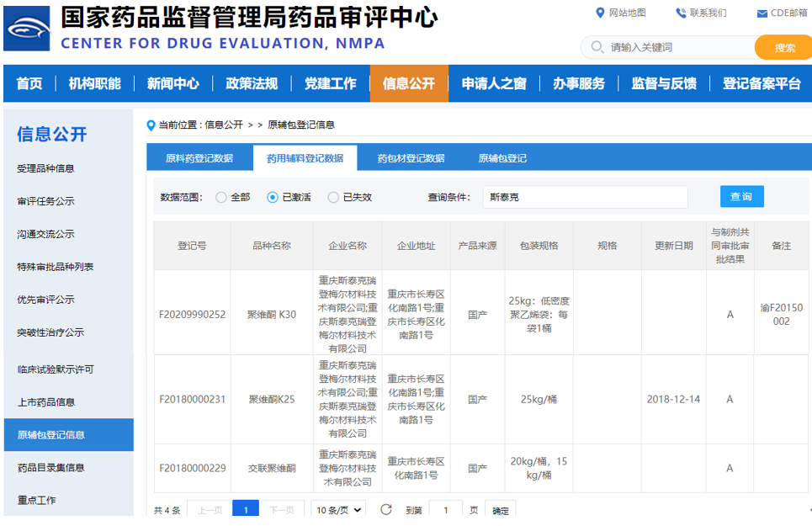Select the 全部 data range radio
Viewport: 812px width, 526px height.
point(221,197)
